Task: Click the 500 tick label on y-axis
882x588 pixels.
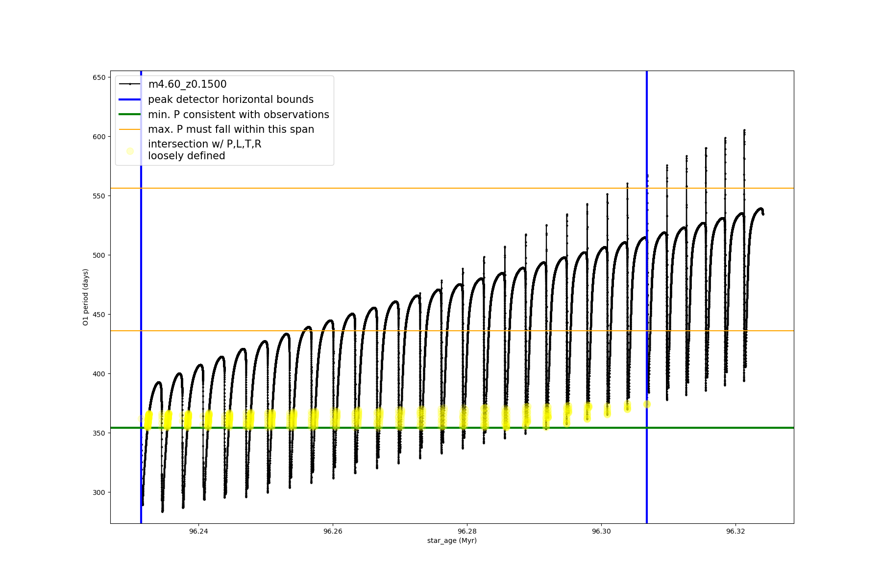Action: [99, 255]
